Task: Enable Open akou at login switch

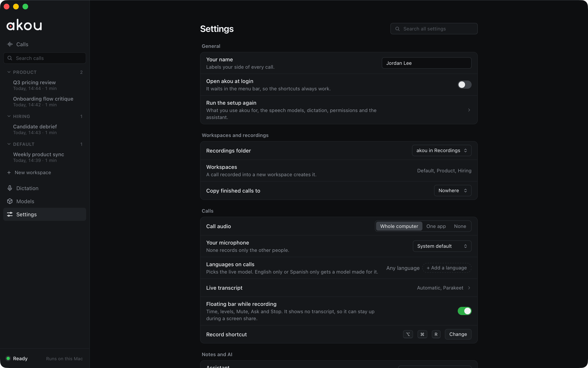Action: (x=464, y=84)
